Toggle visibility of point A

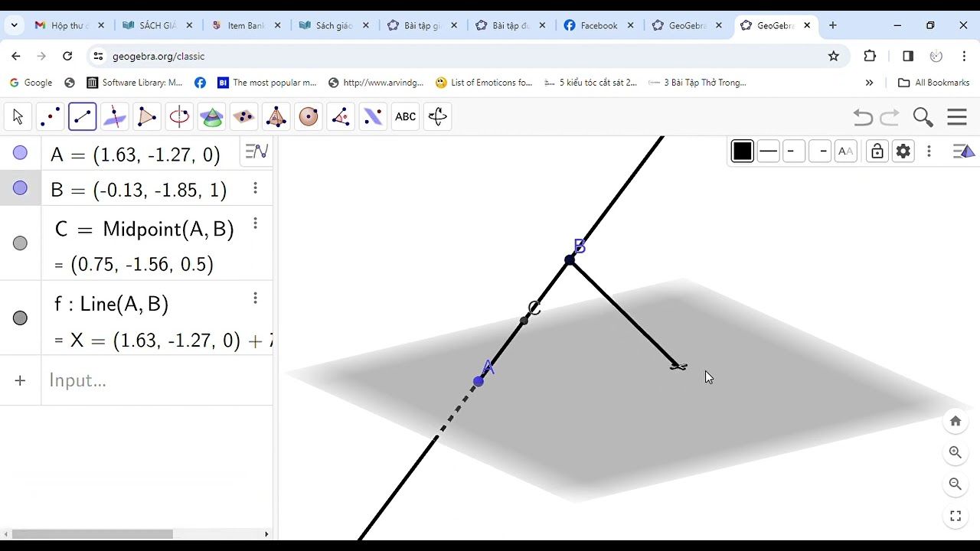pos(20,153)
